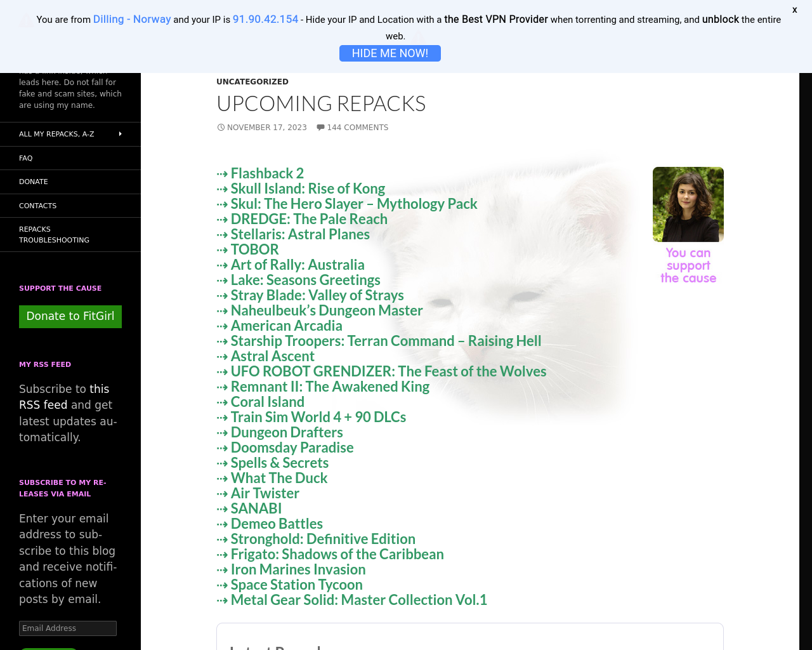Select American Arcadia entry

pyautogui.click(x=287, y=326)
